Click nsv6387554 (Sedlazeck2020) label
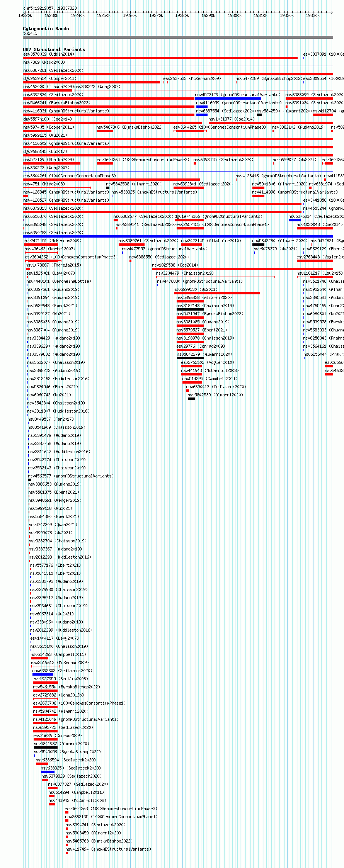This screenshot has height=868, width=344. [226, 111]
